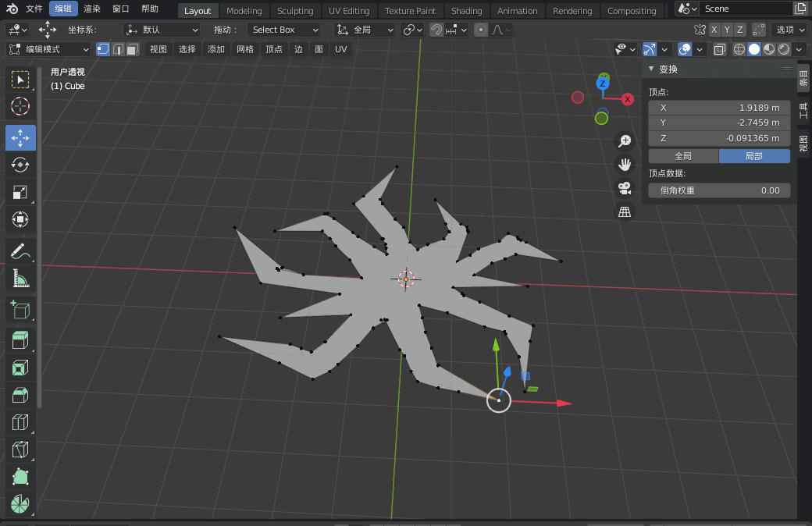Select the Transform tool
The width and height of the screenshot is (812, 526).
[x=20, y=219]
